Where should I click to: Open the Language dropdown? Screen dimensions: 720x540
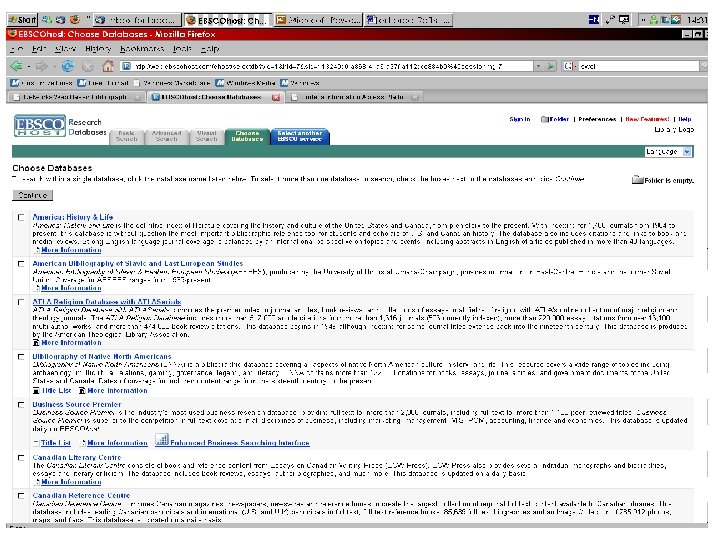click(668, 152)
